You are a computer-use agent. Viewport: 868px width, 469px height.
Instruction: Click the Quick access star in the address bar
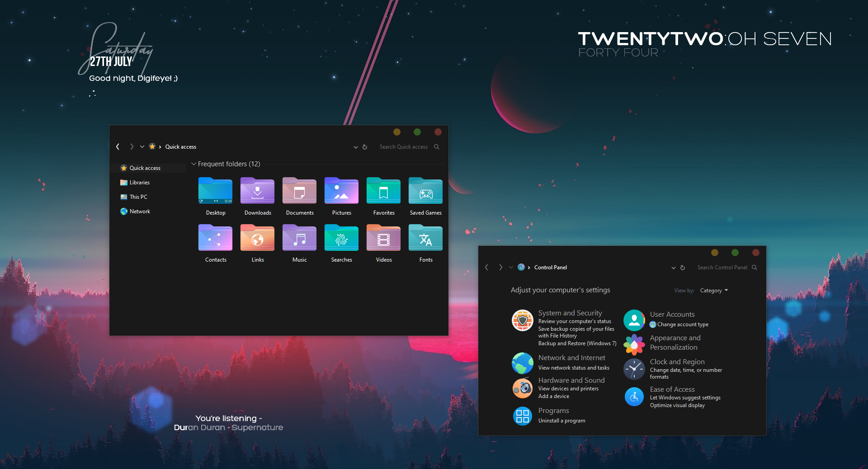click(152, 146)
